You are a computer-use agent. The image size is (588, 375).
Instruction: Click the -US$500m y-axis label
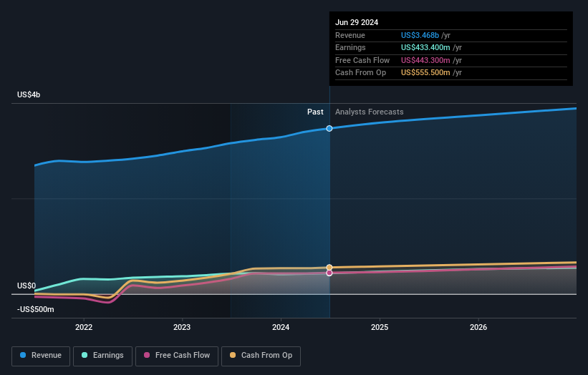[x=36, y=309]
